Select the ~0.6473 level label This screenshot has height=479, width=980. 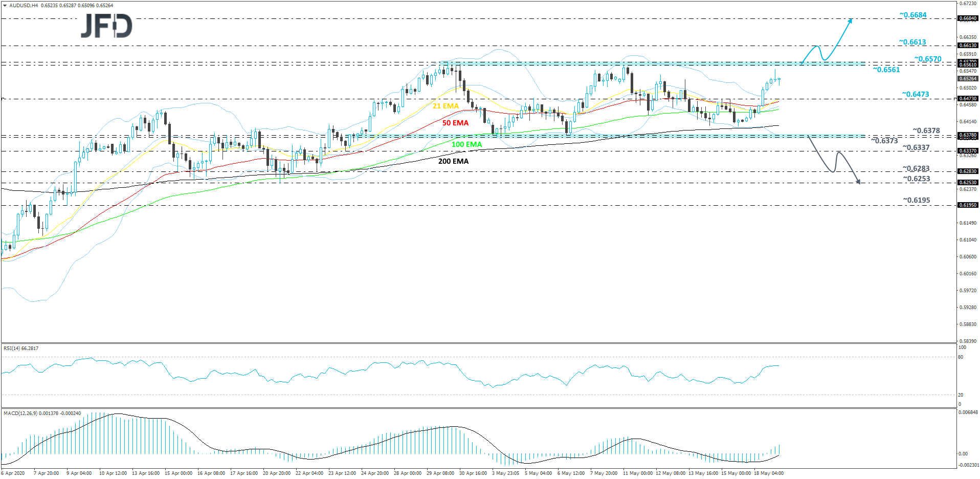[916, 94]
